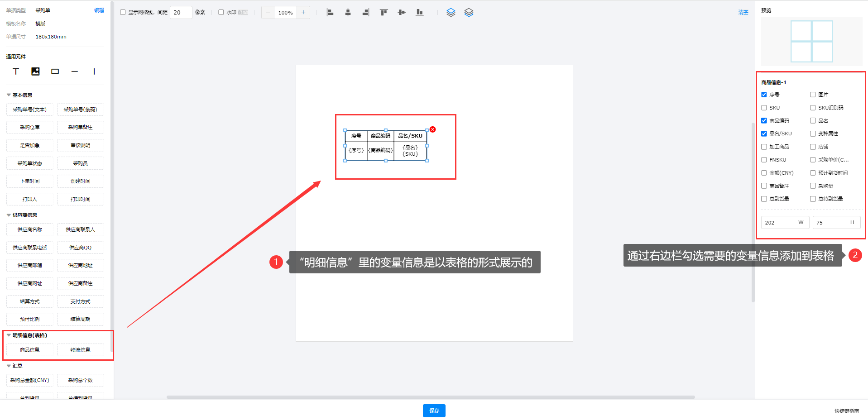Click the 清空 link
The width and height of the screenshot is (868, 420).
point(743,12)
